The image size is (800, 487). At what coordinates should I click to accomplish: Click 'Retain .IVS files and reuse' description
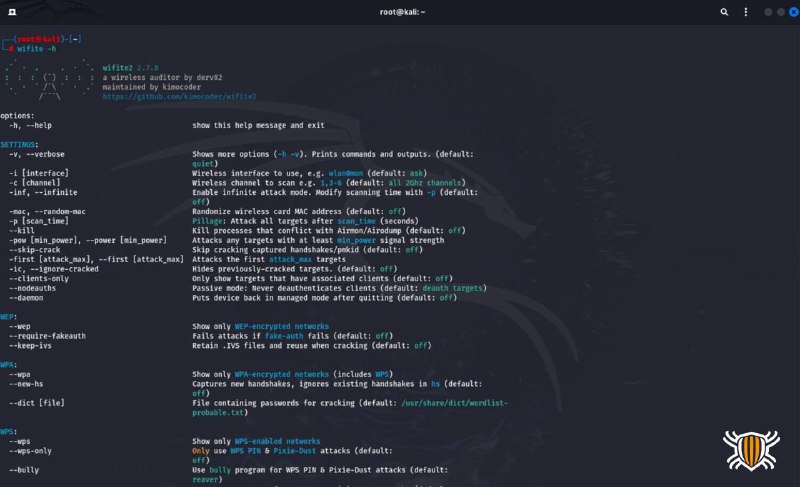pos(312,346)
